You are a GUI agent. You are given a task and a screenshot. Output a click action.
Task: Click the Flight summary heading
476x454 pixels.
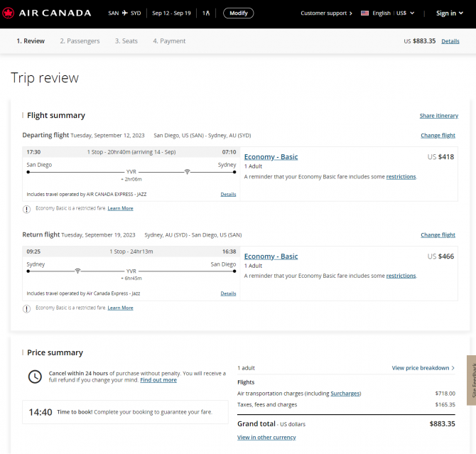pyautogui.click(x=56, y=116)
